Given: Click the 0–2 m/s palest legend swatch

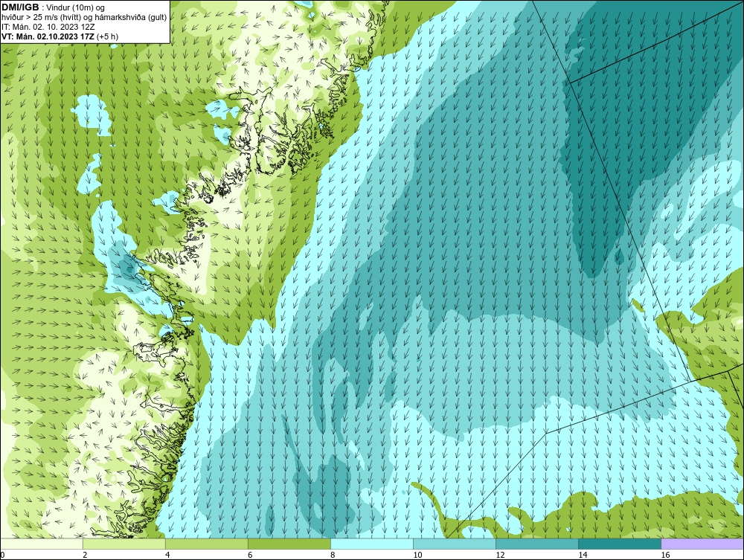Looking at the screenshot, I should tap(41, 544).
